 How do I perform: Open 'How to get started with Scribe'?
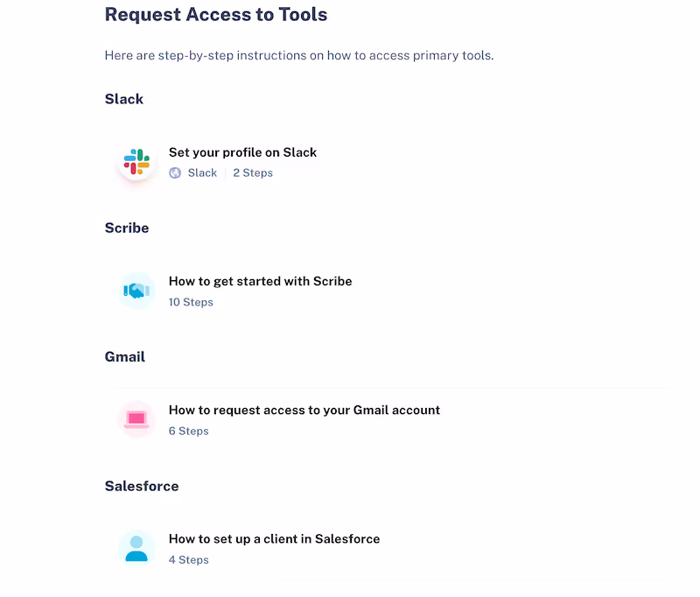pos(260,281)
